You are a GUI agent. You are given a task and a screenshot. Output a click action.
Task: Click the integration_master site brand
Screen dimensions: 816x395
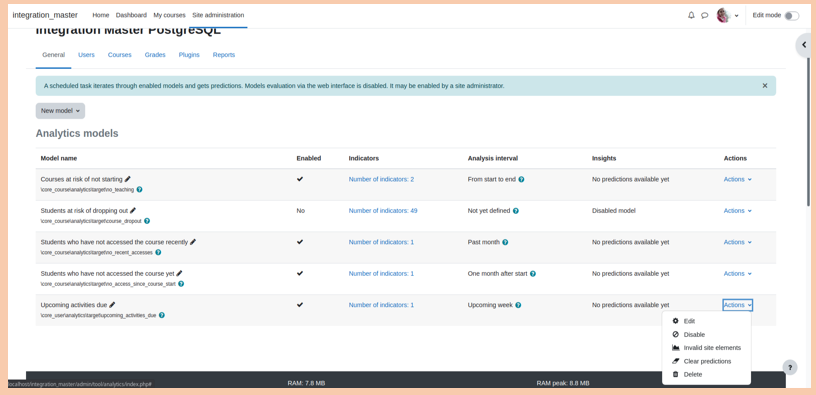(45, 15)
